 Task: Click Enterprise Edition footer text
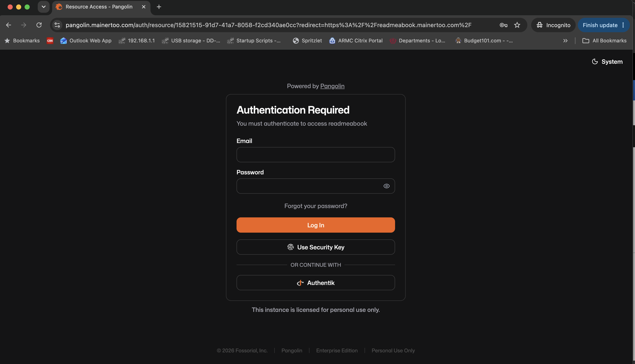pyautogui.click(x=337, y=350)
